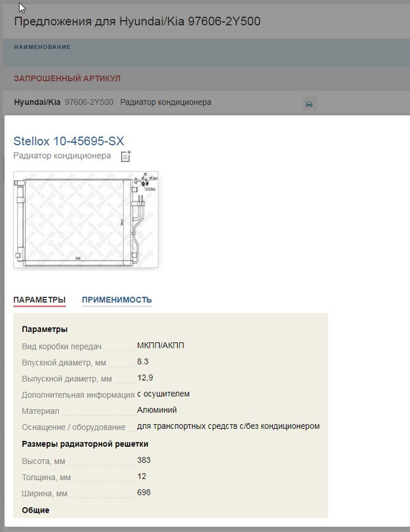Click the Толщина, мм label
This screenshot has width=410, height=532.
46,477
